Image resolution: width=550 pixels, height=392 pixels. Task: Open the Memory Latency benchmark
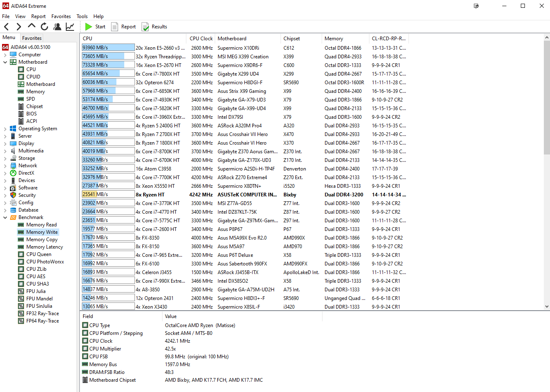[x=44, y=247]
